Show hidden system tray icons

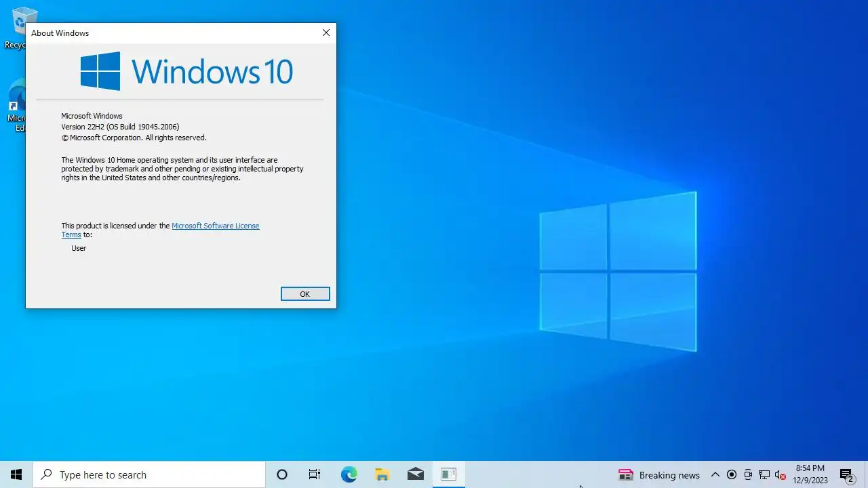point(715,475)
